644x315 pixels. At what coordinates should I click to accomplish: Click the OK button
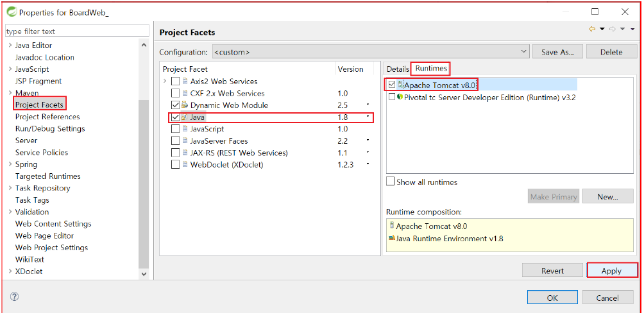tap(552, 298)
